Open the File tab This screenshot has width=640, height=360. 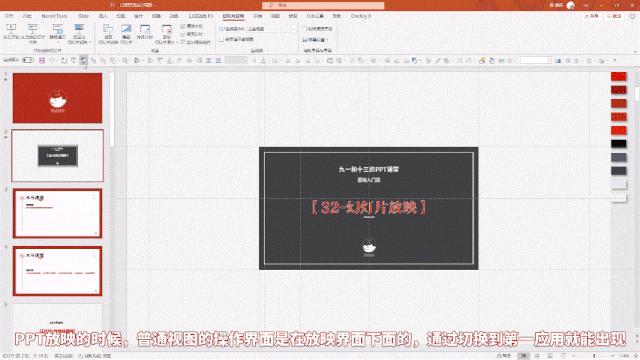(9, 16)
